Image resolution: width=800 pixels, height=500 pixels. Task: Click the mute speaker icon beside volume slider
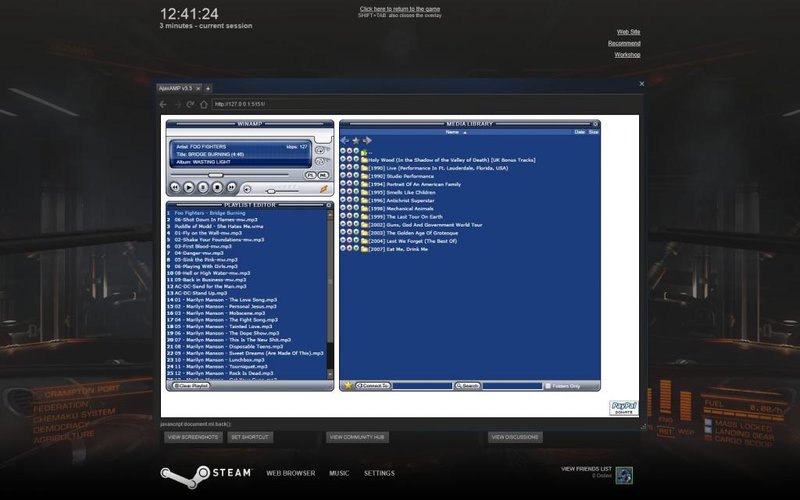pyautogui.click(x=247, y=189)
